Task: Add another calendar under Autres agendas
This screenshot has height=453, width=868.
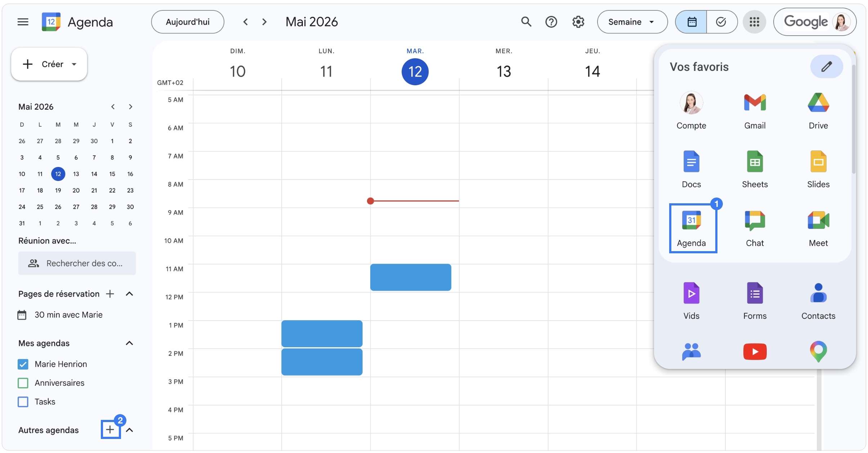Action: tap(110, 429)
